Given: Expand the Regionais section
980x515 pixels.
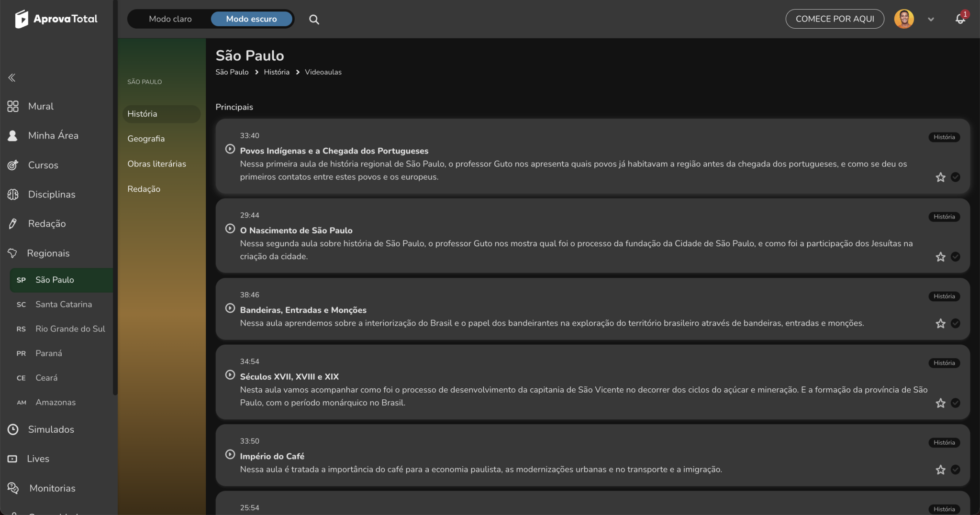Looking at the screenshot, I should click(x=48, y=253).
